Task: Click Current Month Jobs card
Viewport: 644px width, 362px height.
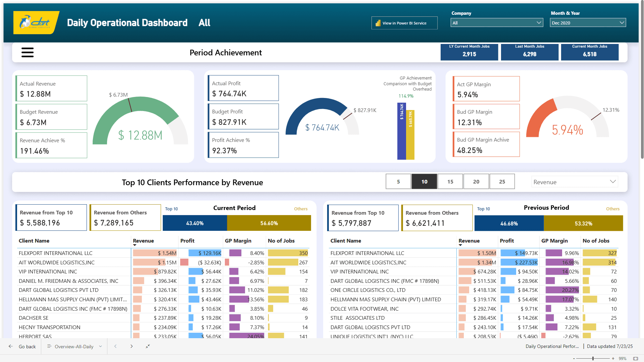Action: click(590, 52)
